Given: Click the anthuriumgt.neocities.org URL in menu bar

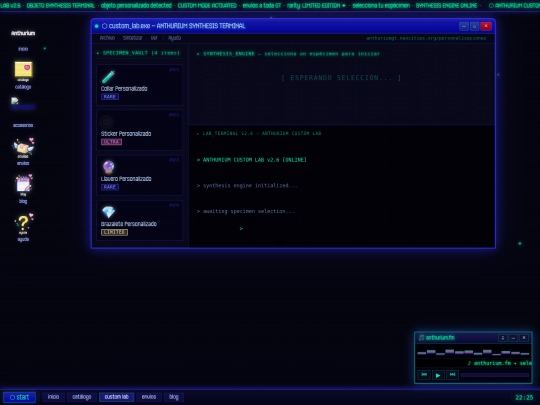Looking at the screenshot, I should [x=426, y=38].
